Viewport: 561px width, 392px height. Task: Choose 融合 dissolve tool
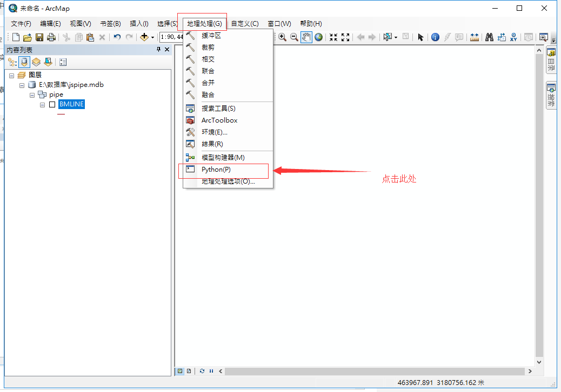coord(228,94)
